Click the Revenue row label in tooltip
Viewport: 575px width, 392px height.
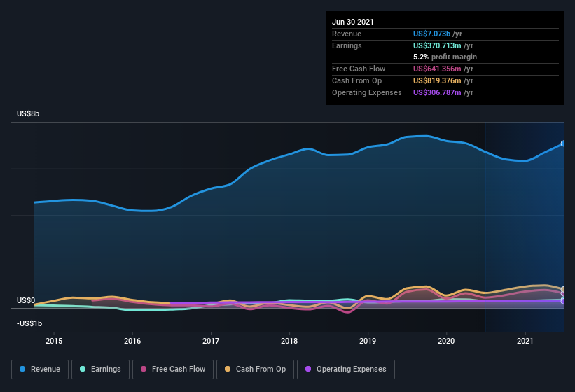tap(347, 34)
